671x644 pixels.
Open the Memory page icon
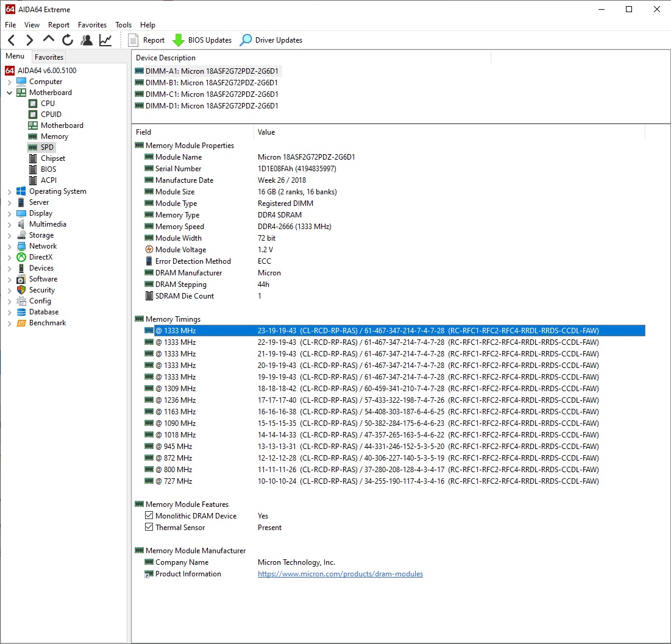pyautogui.click(x=33, y=136)
